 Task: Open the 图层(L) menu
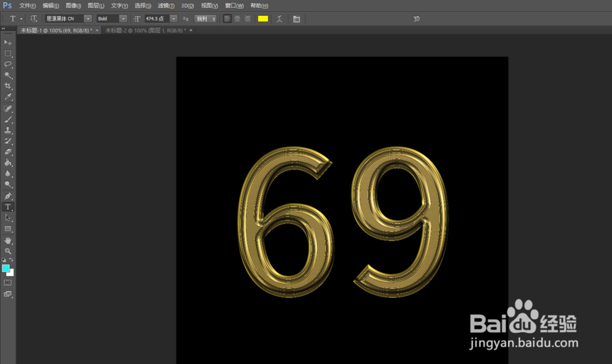[x=96, y=6]
